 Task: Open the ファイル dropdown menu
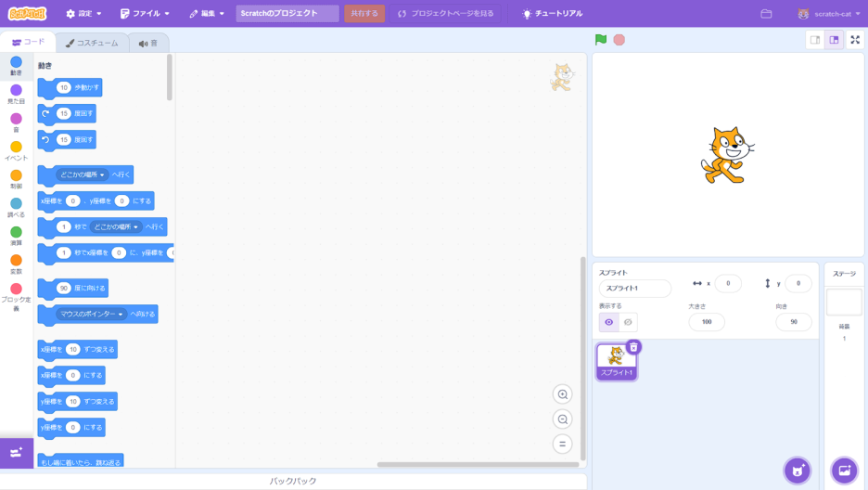click(x=145, y=14)
